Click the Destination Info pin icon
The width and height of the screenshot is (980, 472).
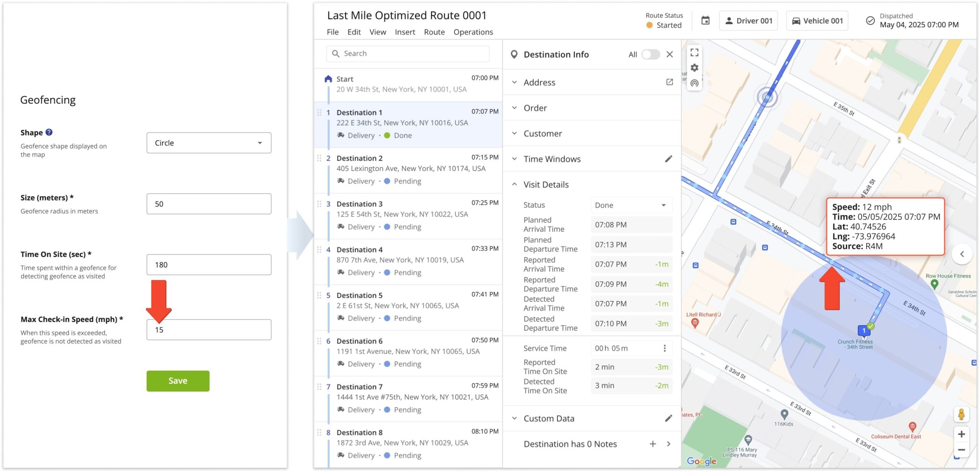point(514,55)
